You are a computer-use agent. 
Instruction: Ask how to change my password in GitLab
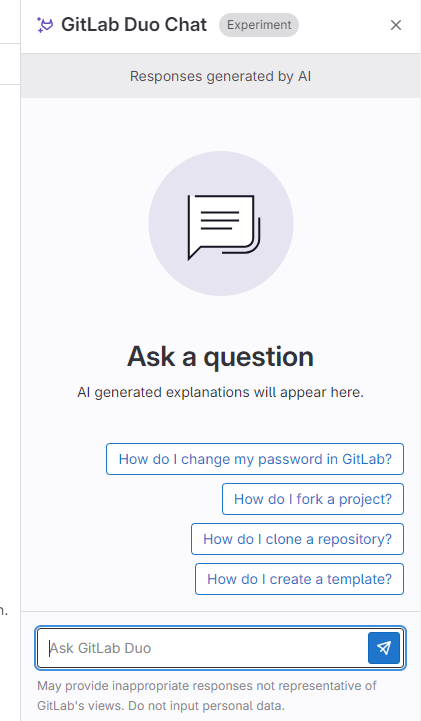tap(255, 459)
